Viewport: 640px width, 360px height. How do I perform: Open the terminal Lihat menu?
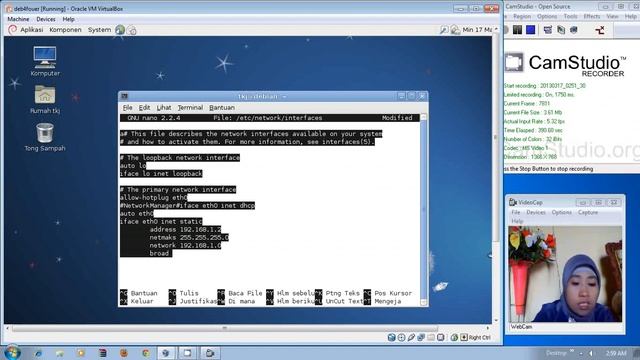point(164,107)
